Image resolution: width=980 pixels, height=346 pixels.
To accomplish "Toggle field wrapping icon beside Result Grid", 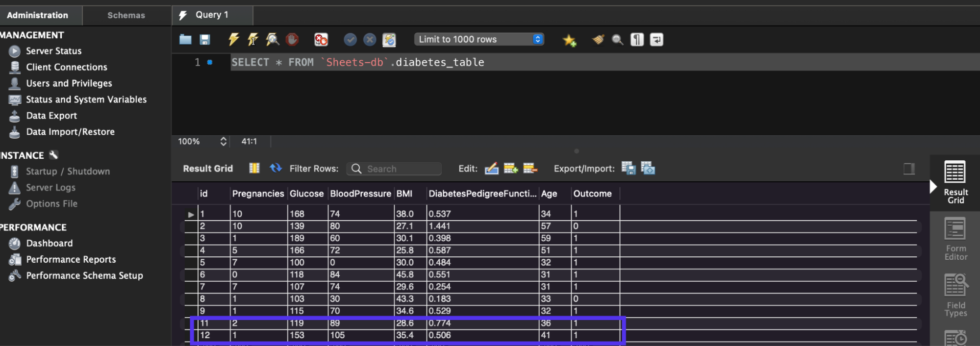I will [254, 168].
